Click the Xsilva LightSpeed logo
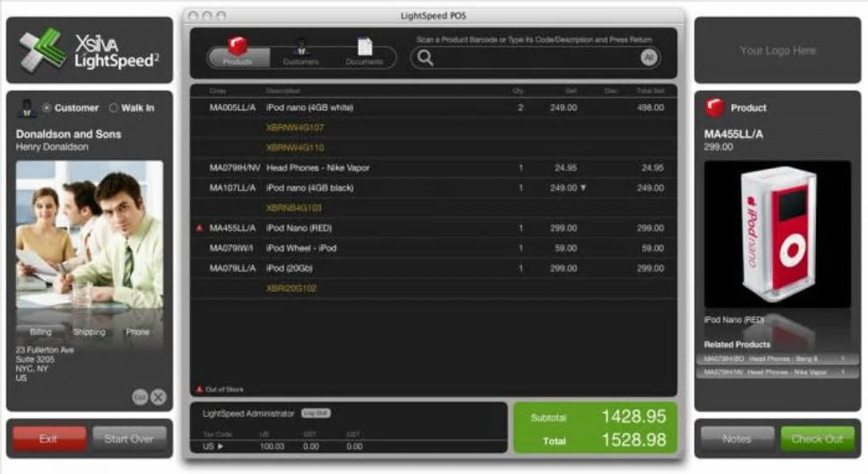Screen dimensions: 868x474 click(x=89, y=50)
